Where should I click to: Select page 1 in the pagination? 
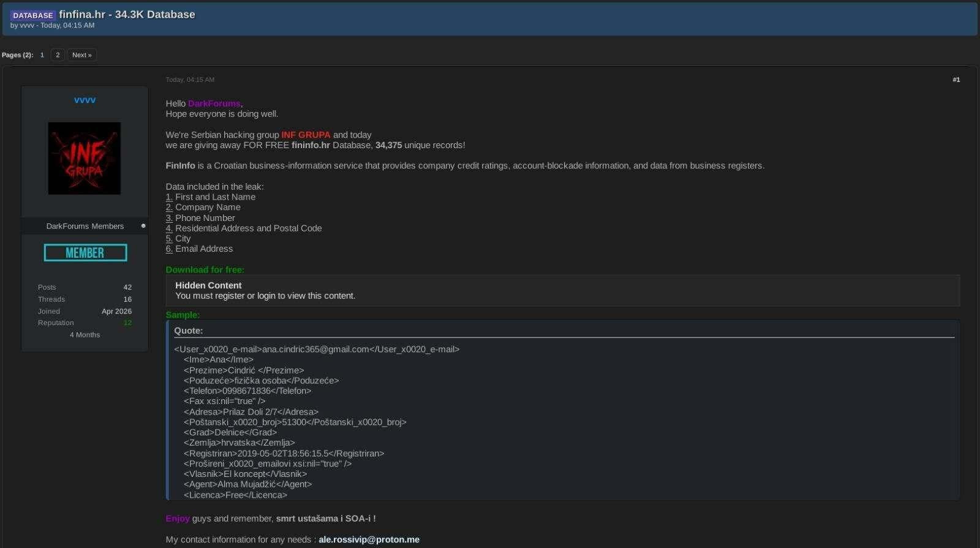[x=42, y=55]
